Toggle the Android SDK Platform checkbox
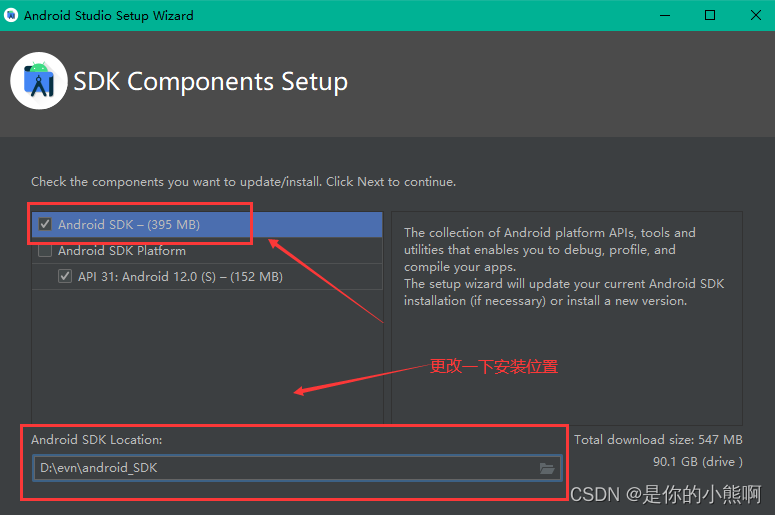The width and height of the screenshot is (778, 515). (45, 251)
